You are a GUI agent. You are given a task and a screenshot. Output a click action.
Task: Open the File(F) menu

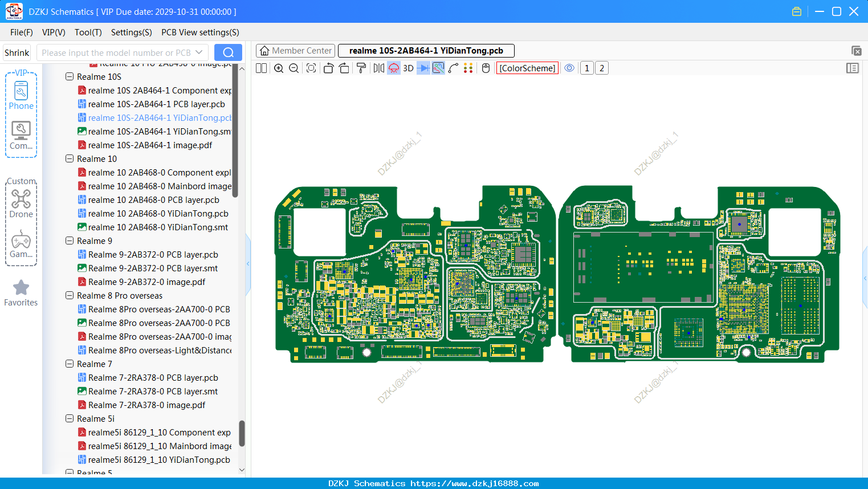pos(22,32)
